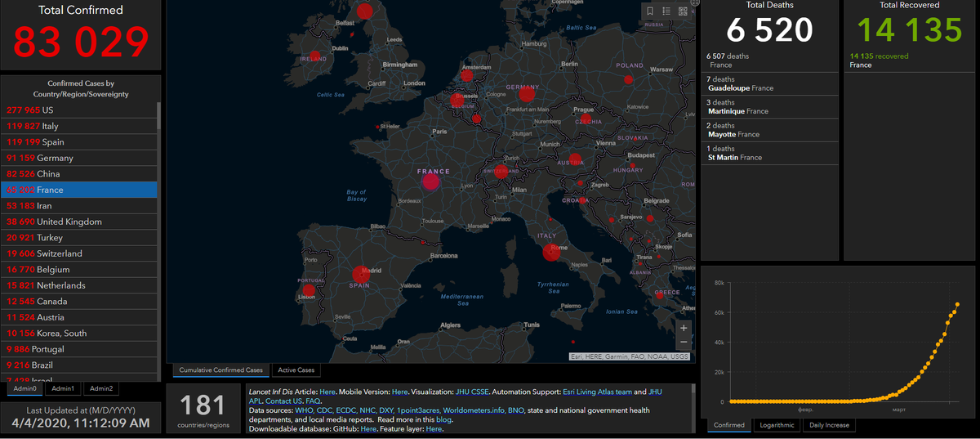The height and width of the screenshot is (439, 980).
Task: Click the highlighted France row
Action: pos(78,190)
